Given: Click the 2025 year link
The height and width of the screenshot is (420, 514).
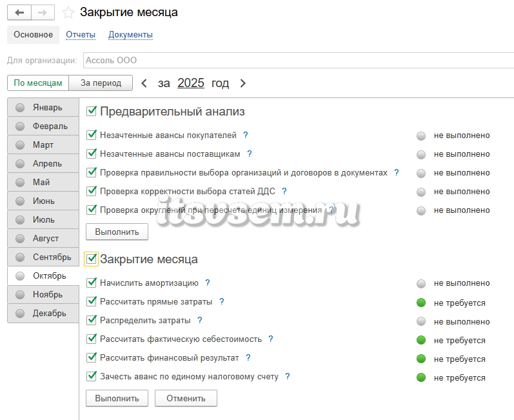Looking at the screenshot, I should coord(191,83).
